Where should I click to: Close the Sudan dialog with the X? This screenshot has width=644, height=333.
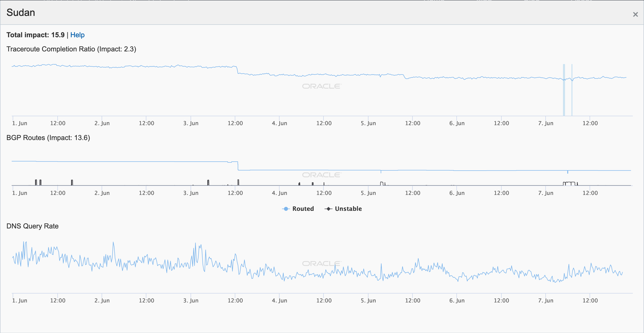tap(635, 14)
